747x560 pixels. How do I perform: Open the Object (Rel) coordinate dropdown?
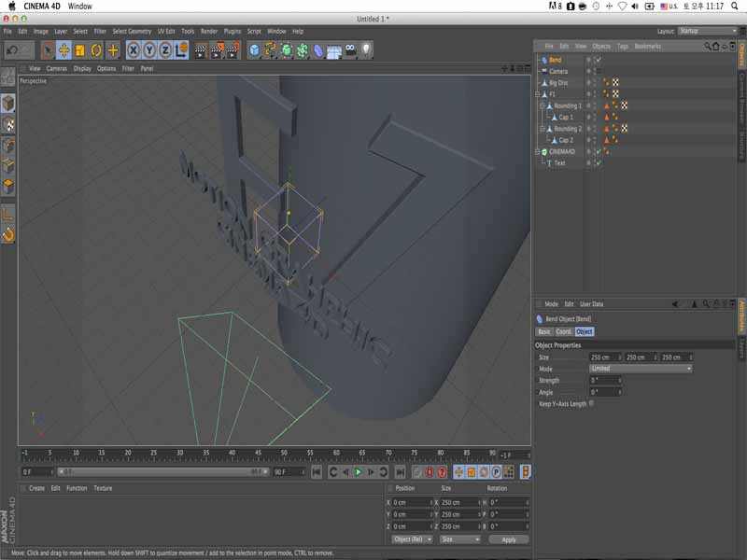pyautogui.click(x=412, y=539)
